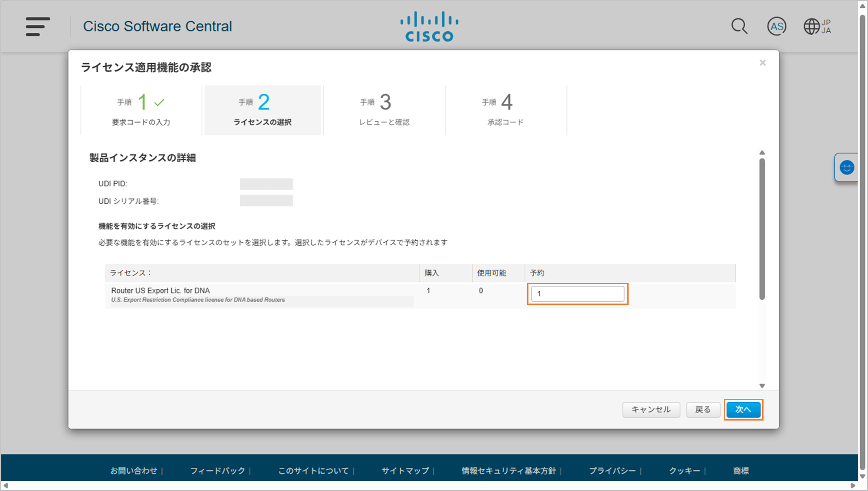Select step 4 承認コード tab

coord(505,110)
